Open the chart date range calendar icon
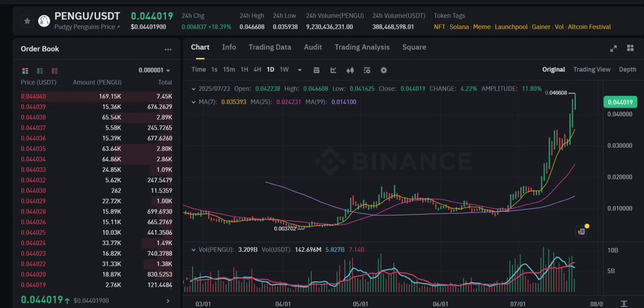The height and width of the screenshot is (308, 644). pos(316,70)
